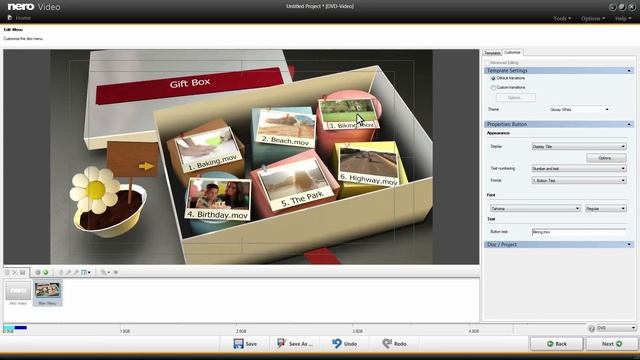Viewport: 640px width, 360px height.
Task: Switch to the Templates tab
Action: coord(492,53)
